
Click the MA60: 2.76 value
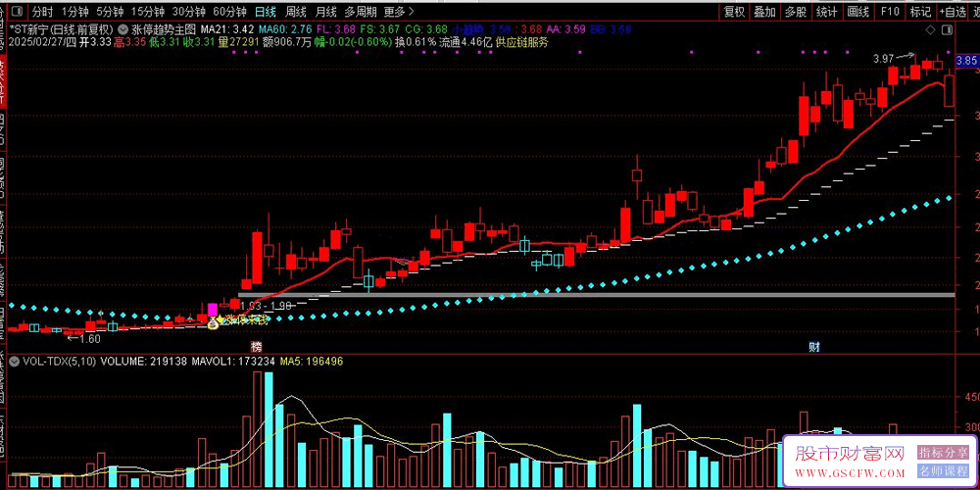click(x=285, y=28)
